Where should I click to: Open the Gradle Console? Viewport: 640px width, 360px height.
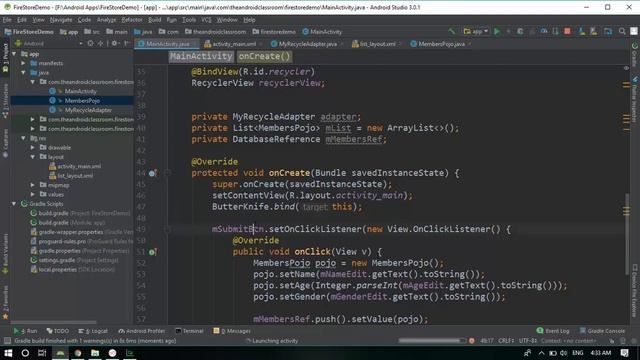(x=602, y=331)
